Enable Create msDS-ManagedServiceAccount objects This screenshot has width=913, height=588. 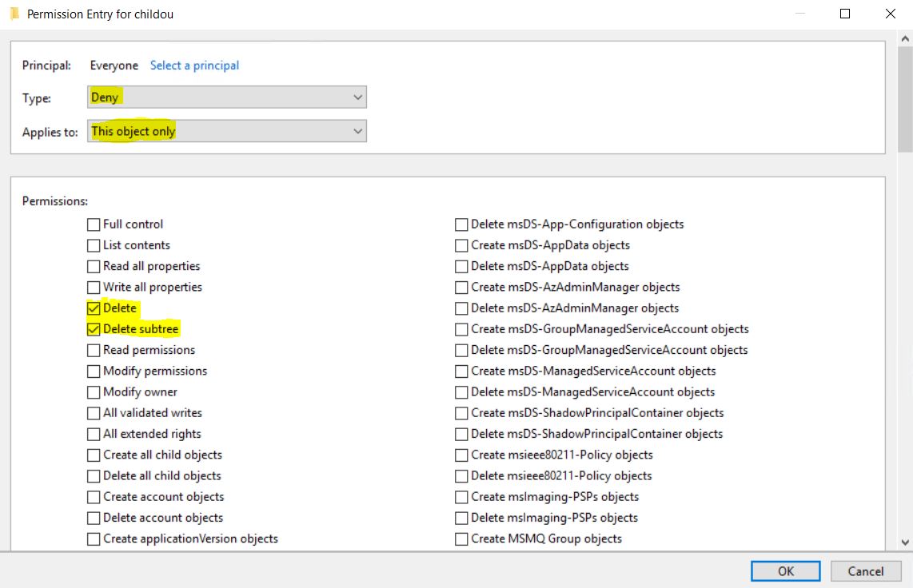coord(461,371)
